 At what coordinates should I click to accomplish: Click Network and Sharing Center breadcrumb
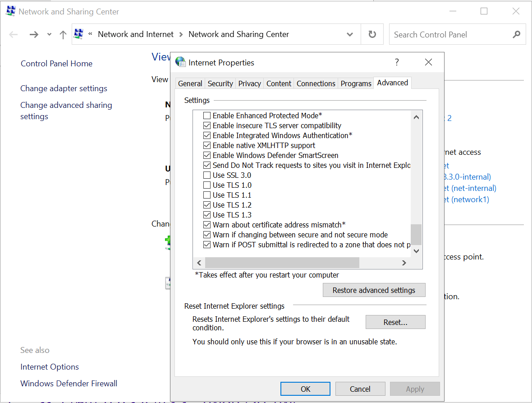pos(239,34)
